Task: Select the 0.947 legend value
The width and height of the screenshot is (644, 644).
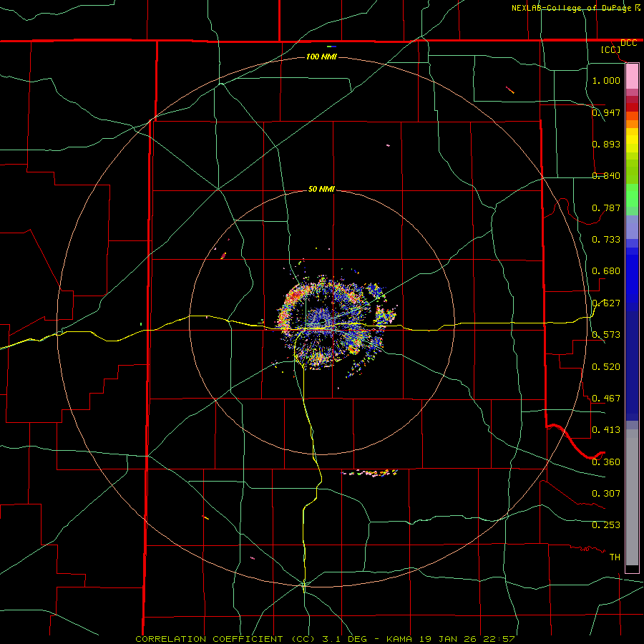Action: point(606,112)
